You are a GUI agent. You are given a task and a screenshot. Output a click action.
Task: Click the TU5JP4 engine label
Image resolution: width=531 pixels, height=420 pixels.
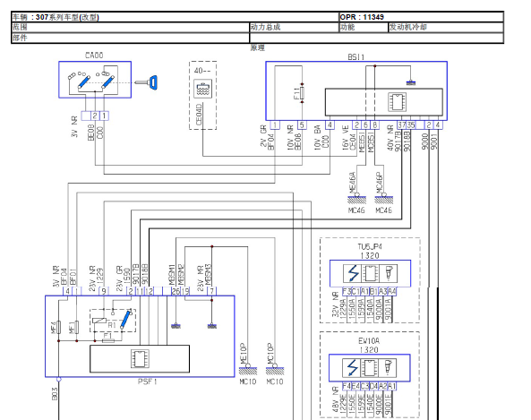point(370,247)
